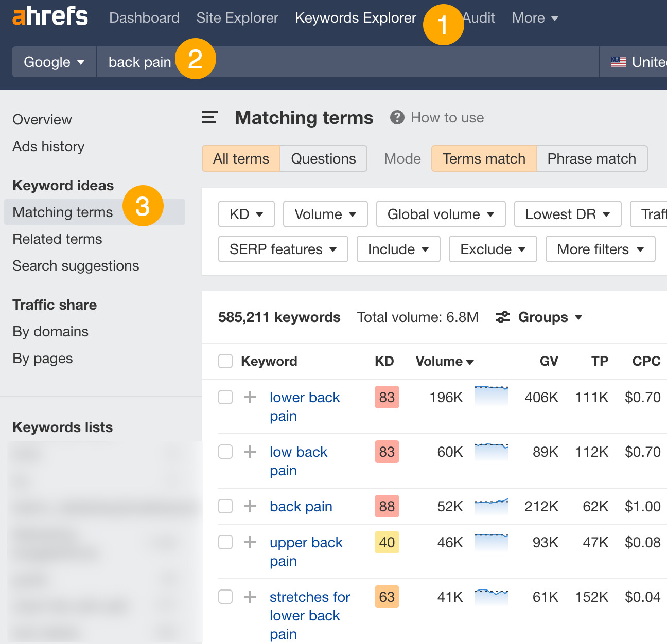Viewport: 667px width, 644px height.
Task: Select the checkbox next to 'low back pain'
Action: [x=225, y=452]
